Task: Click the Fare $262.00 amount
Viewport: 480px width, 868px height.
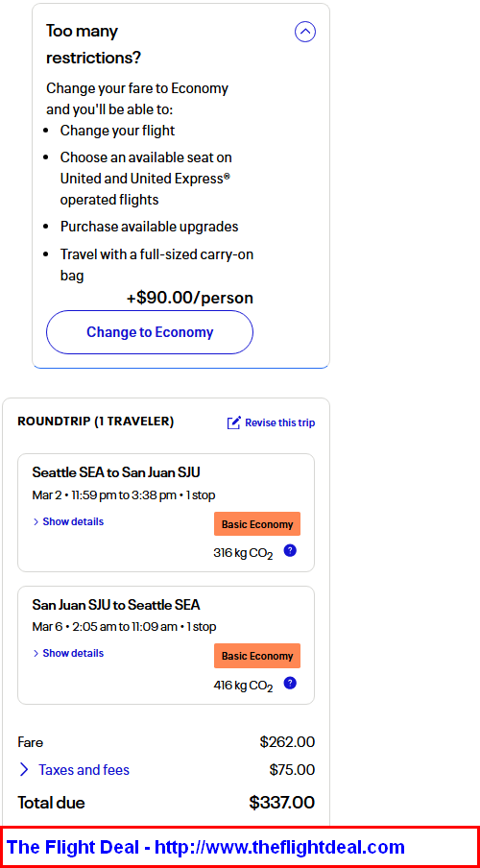Action: click(x=287, y=742)
